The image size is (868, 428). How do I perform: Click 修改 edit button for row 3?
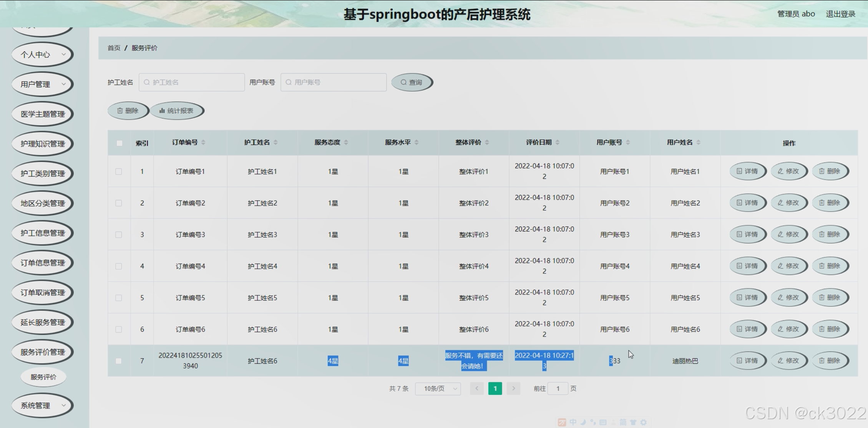click(x=788, y=234)
